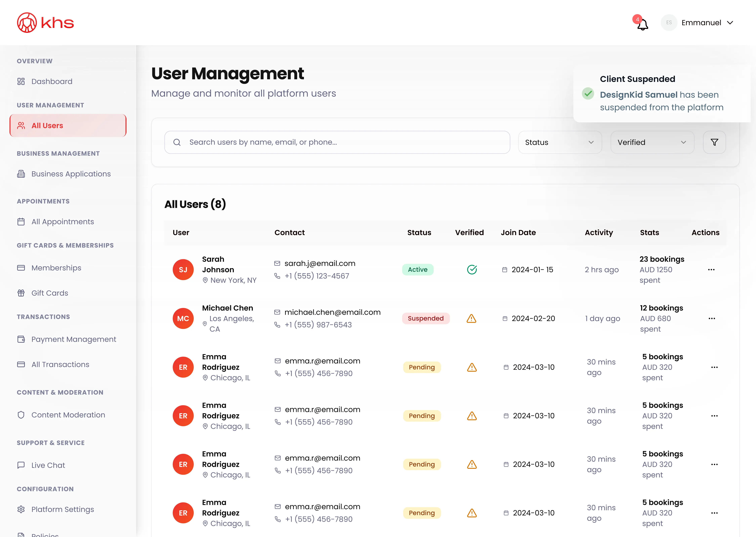
Task: Click the khs logo
Action: (45, 23)
